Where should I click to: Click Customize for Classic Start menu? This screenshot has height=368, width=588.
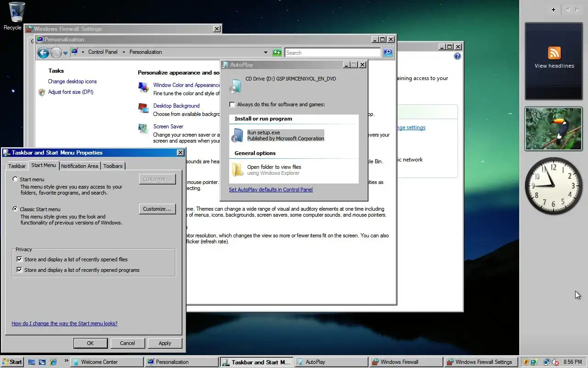coord(157,209)
